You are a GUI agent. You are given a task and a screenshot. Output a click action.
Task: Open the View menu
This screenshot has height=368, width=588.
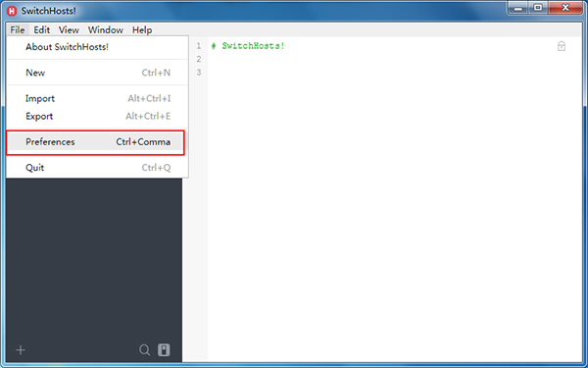pyautogui.click(x=69, y=29)
